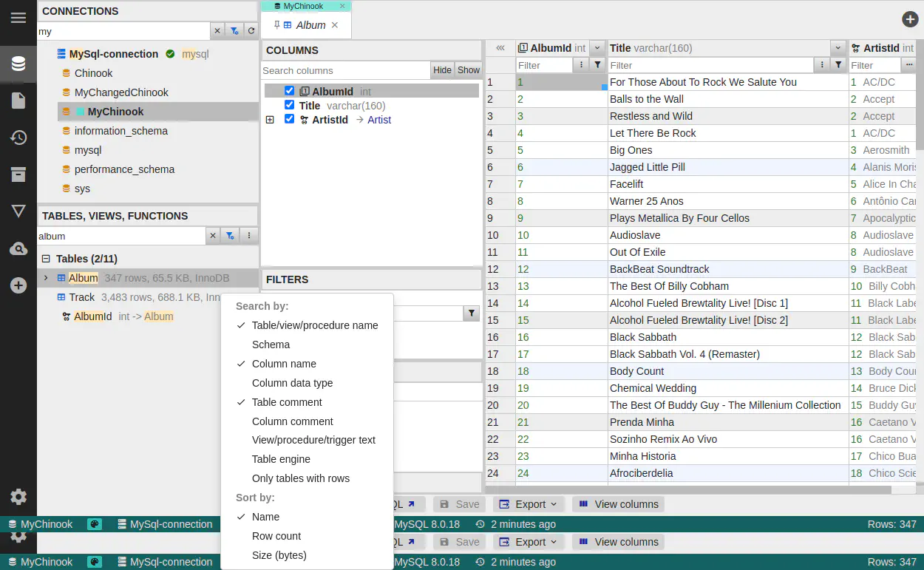Toggle the ArtistId column checkbox

289,119
